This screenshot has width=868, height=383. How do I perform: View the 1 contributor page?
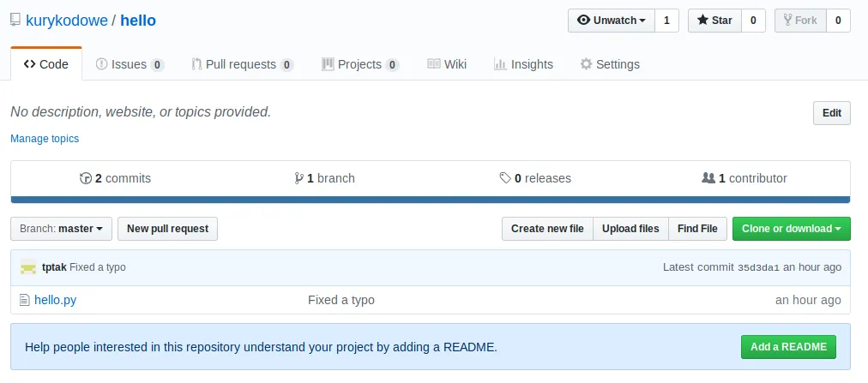[744, 178]
